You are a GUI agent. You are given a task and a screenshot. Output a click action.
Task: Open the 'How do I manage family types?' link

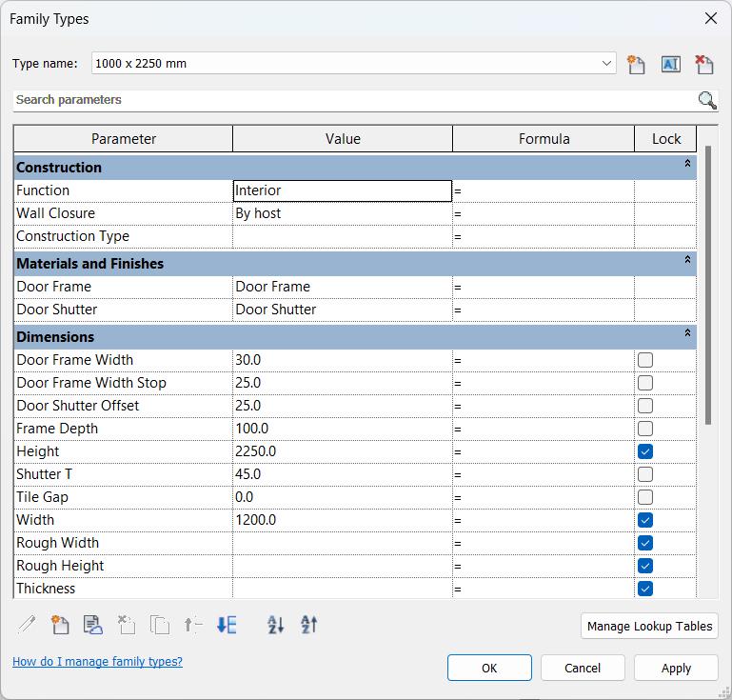pyautogui.click(x=97, y=662)
